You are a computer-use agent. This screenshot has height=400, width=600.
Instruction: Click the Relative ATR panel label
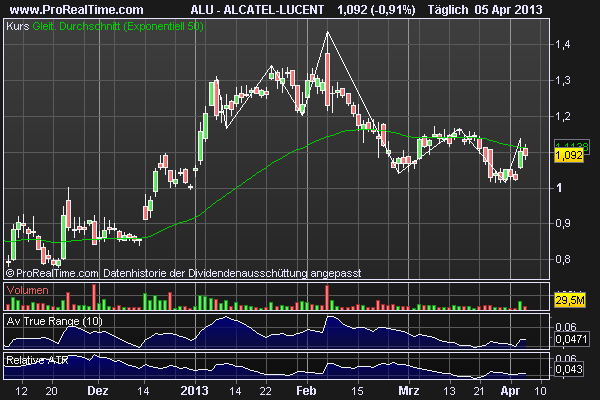37,360
